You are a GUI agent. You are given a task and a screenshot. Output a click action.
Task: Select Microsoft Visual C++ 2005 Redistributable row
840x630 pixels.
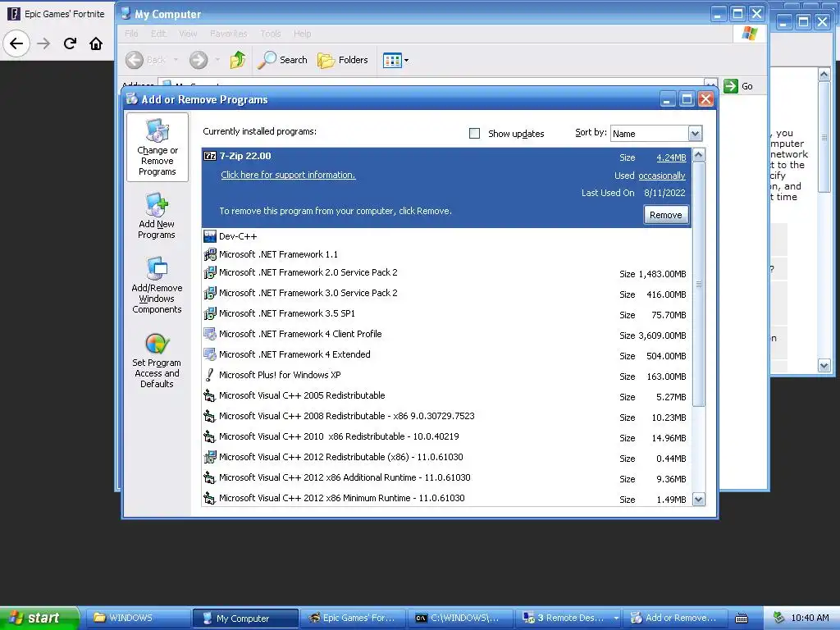(x=446, y=396)
